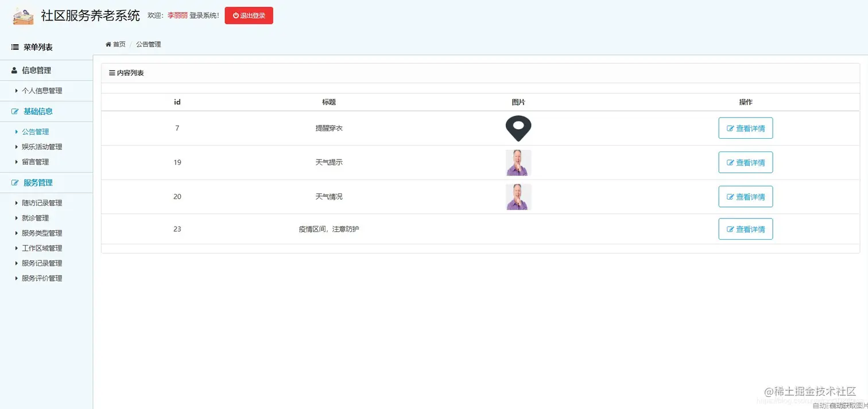Click the 社区服务养老系统 title
868x409 pixels.
(91, 16)
